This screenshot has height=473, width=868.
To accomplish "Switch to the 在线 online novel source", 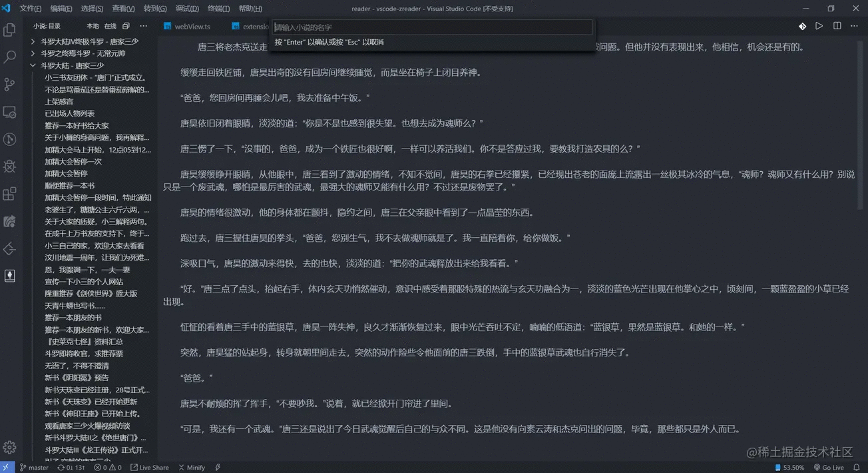I will pos(111,26).
